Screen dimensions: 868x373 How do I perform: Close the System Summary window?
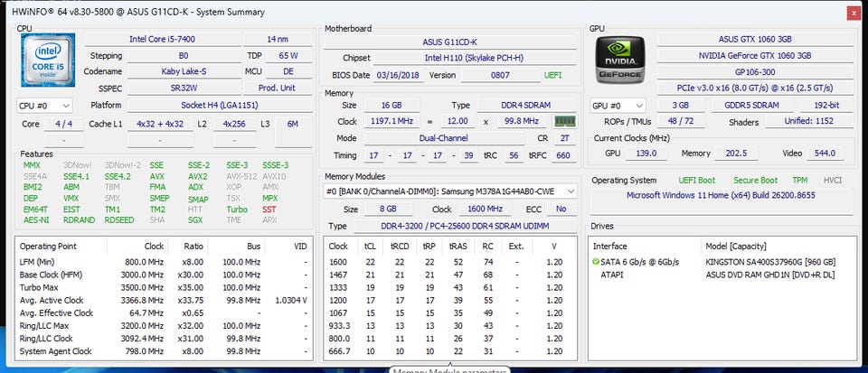853,14
